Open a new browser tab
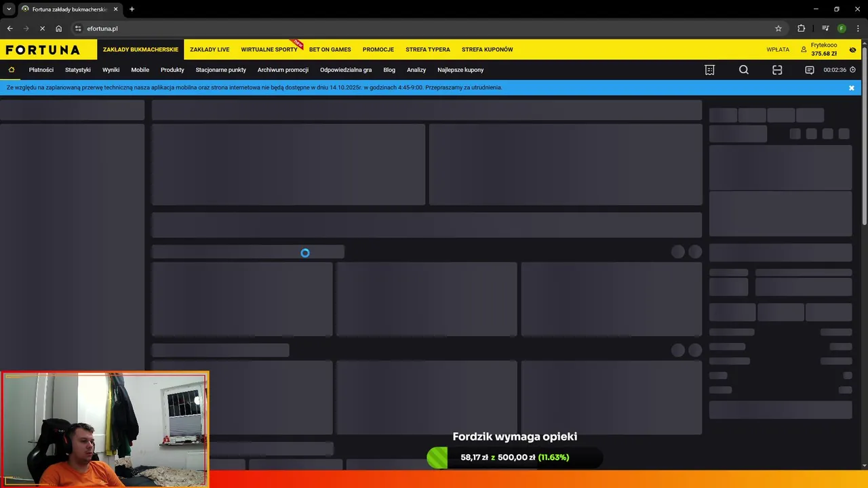868x488 pixels. (x=132, y=9)
